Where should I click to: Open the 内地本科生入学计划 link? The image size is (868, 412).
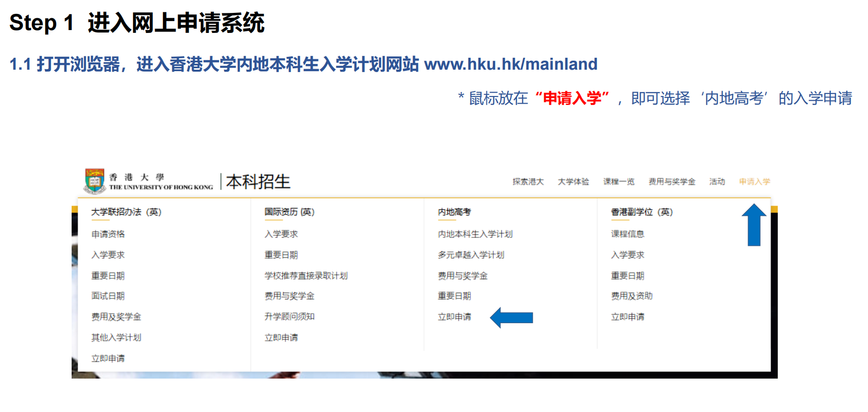coord(475,234)
